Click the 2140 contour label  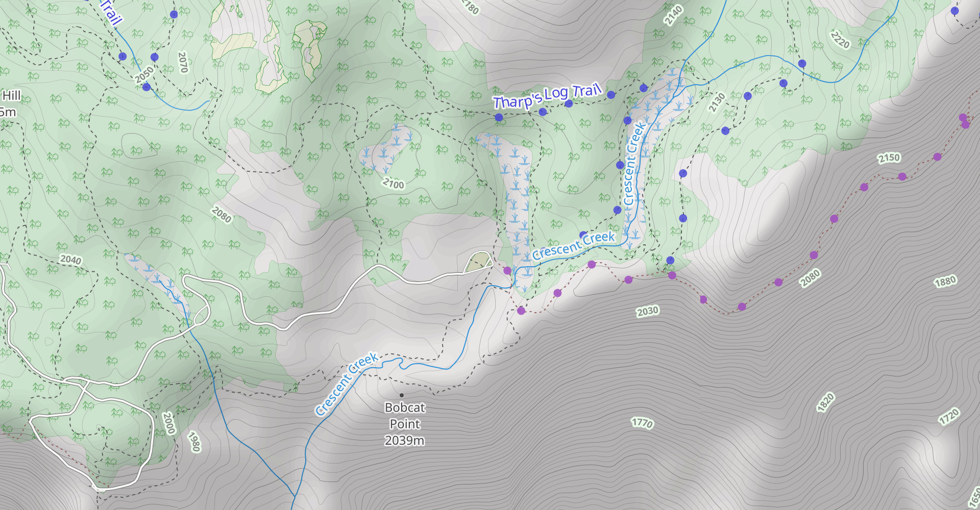(673, 15)
